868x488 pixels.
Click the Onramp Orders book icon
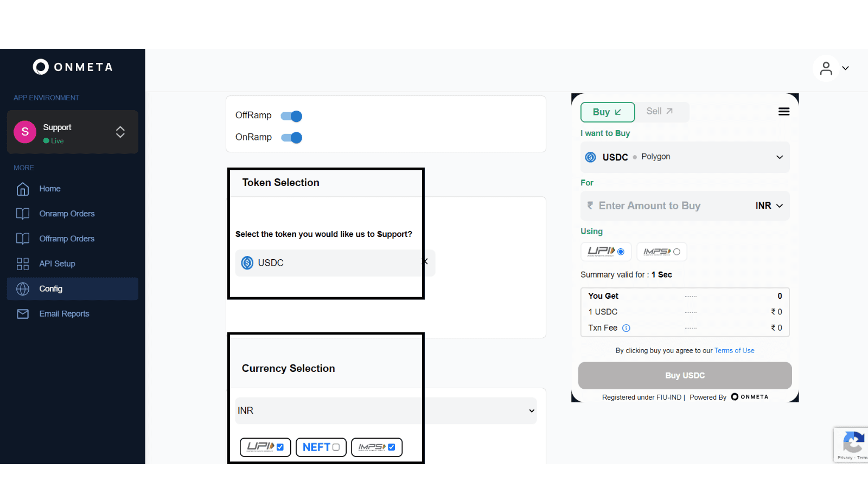pos(23,214)
